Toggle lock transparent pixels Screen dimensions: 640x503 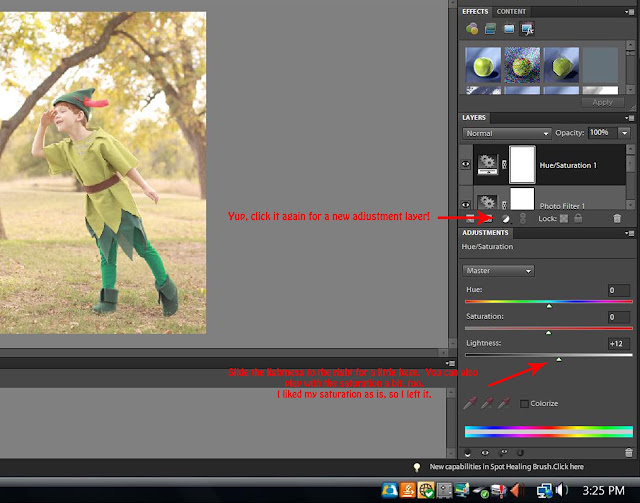(564, 219)
